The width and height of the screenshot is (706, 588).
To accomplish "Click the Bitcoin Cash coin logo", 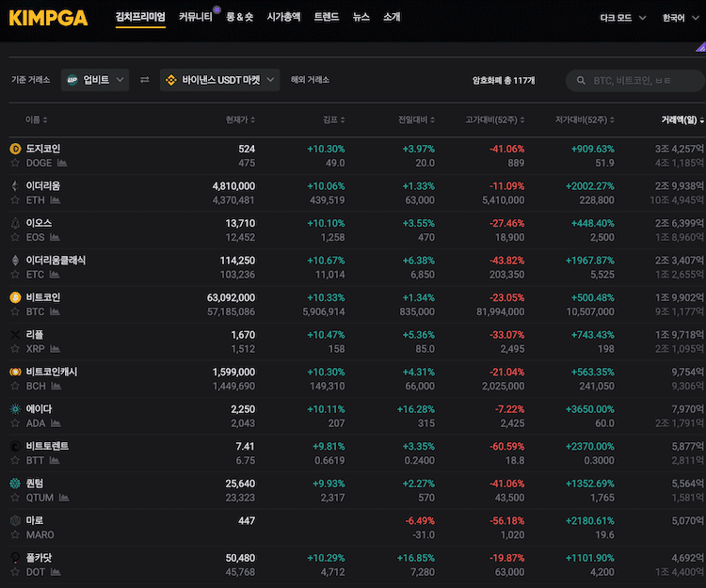I will tap(15, 372).
